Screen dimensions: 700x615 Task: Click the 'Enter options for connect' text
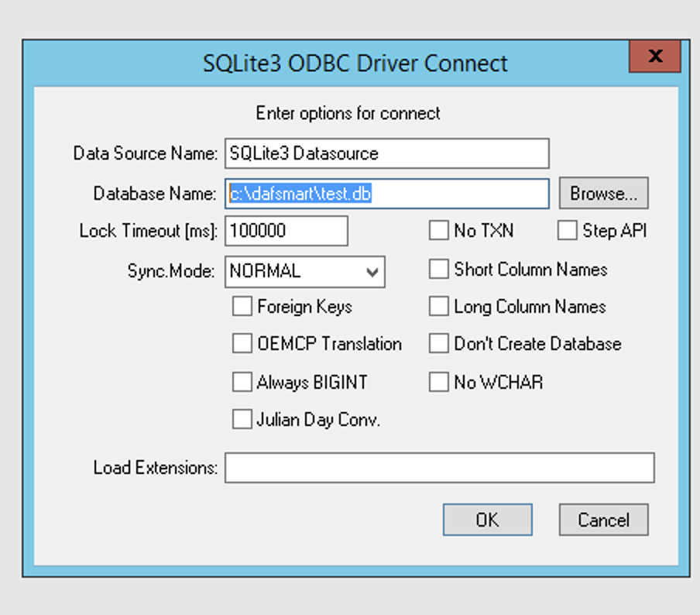point(348,113)
